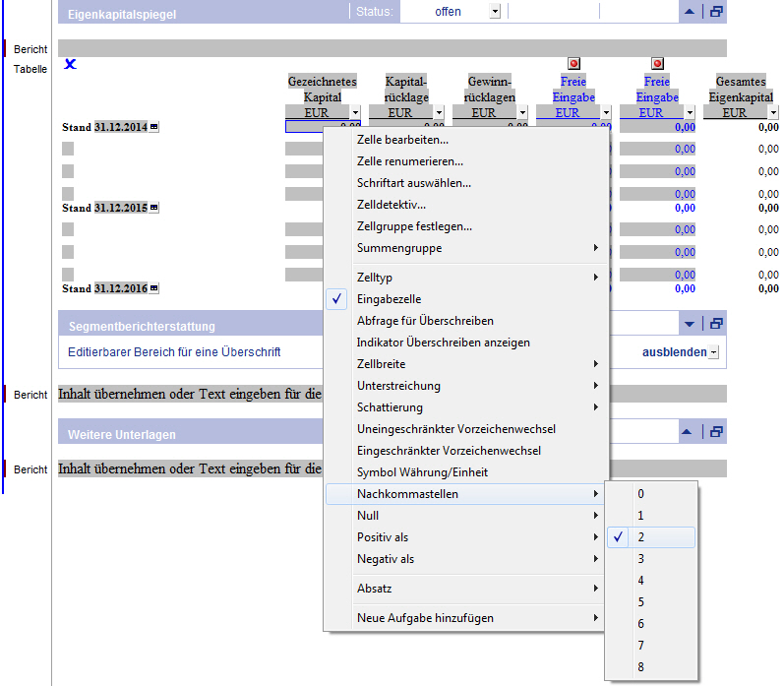Set decimal places to 1
Screen dimensions: 784x686
[x=651, y=516]
